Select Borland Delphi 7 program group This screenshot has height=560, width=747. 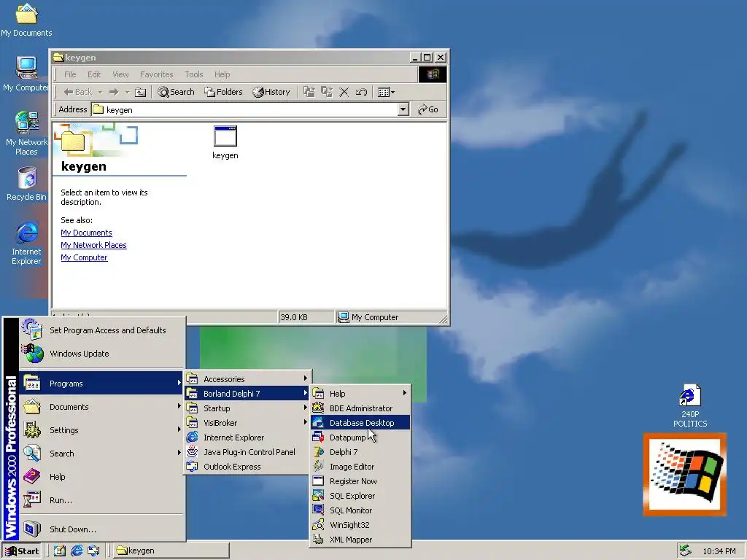pyautogui.click(x=247, y=394)
